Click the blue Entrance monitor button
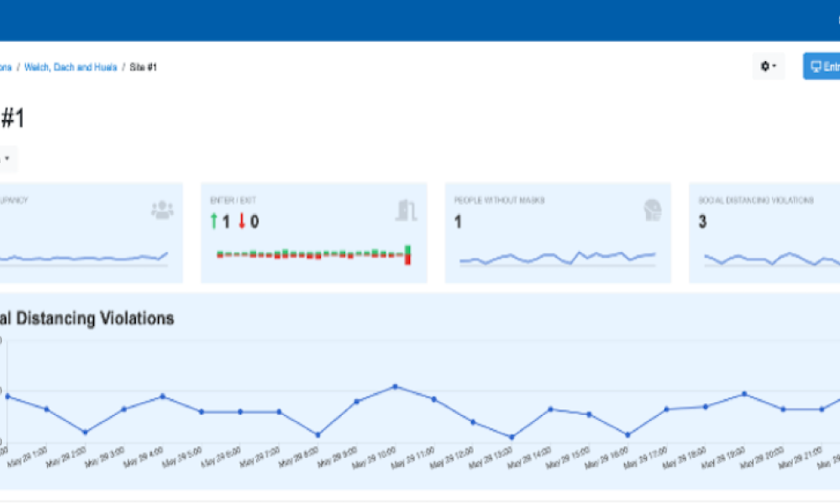The width and height of the screenshot is (840, 504). click(822, 66)
